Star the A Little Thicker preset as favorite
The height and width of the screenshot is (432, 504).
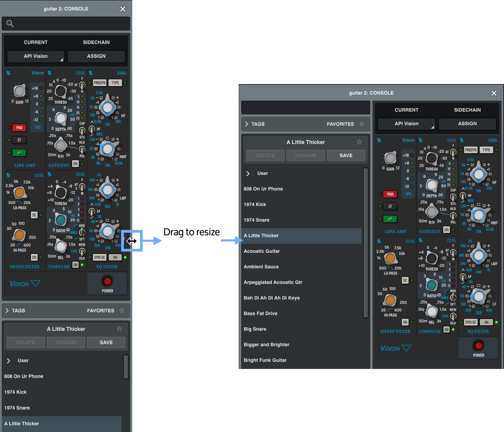click(x=119, y=329)
